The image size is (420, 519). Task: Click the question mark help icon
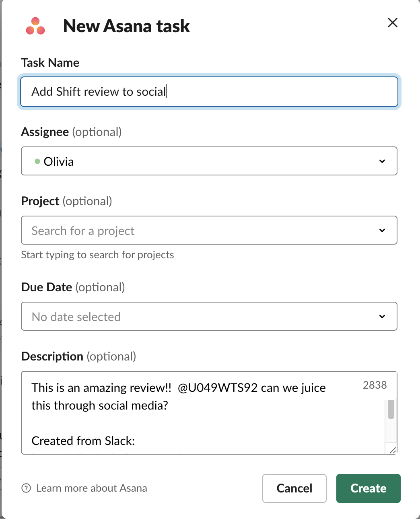click(x=26, y=488)
